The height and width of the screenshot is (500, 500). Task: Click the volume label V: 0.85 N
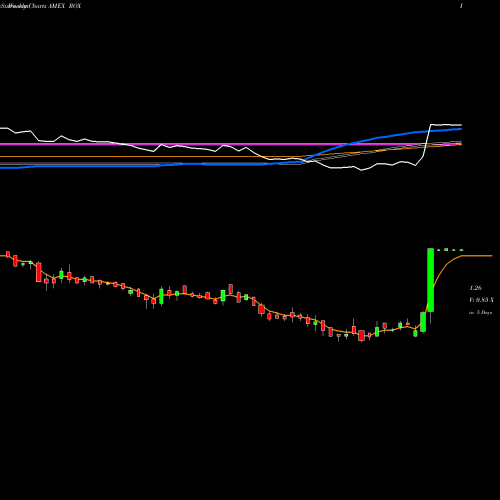point(481,300)
